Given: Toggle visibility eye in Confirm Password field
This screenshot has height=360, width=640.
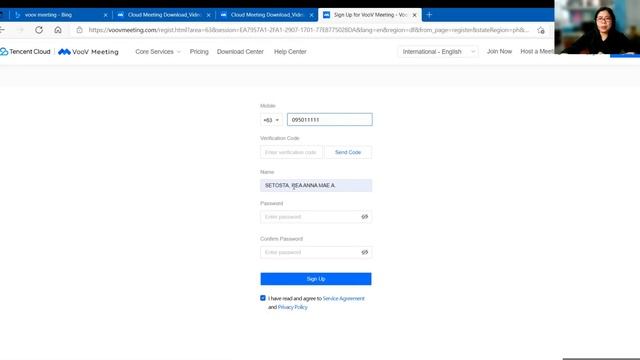Looking at the screenshot, I should [364, 252].
